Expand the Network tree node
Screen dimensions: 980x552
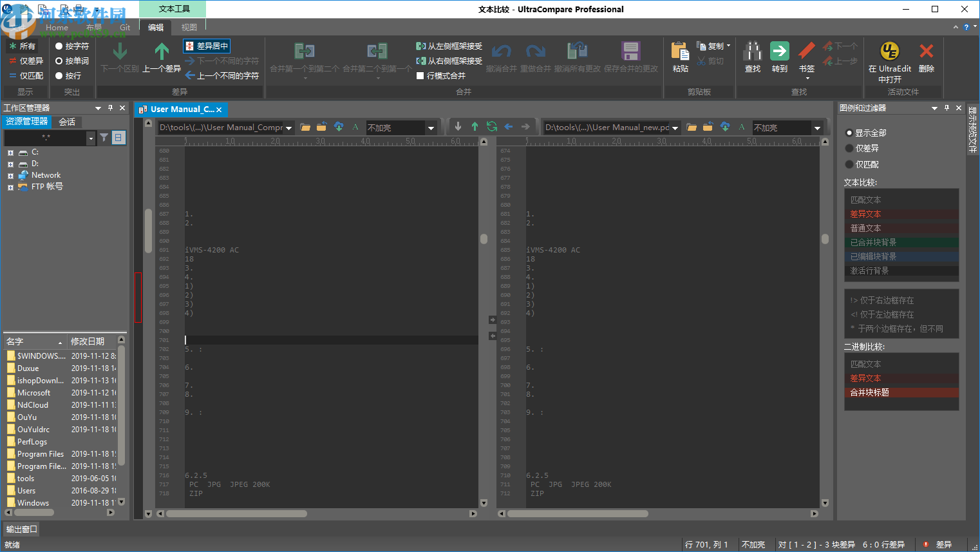pos(10,175)
